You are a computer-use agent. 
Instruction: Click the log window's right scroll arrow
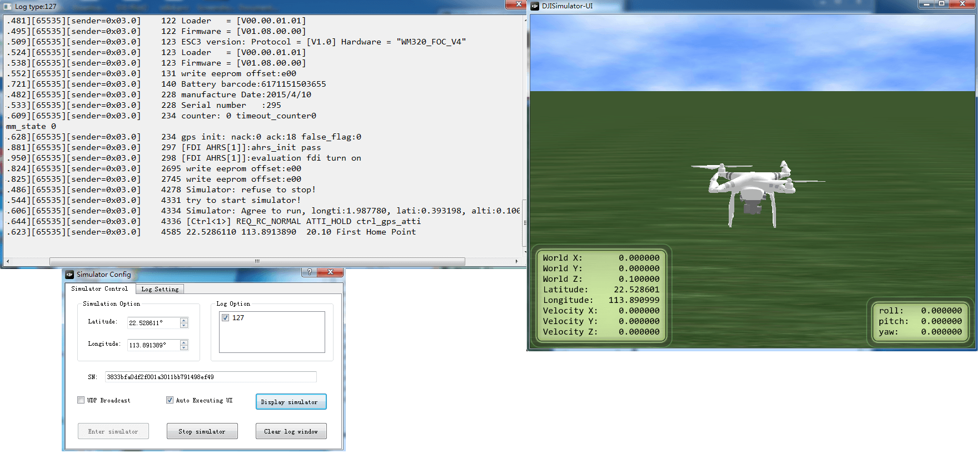(516, 261)
